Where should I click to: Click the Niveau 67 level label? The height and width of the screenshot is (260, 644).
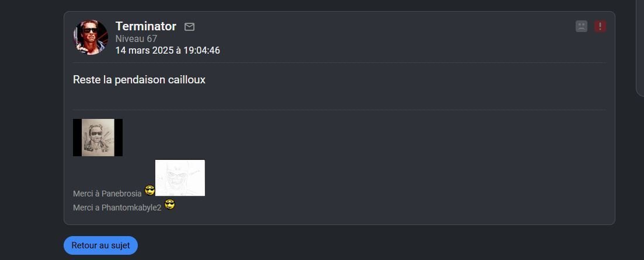coord(137,39)
